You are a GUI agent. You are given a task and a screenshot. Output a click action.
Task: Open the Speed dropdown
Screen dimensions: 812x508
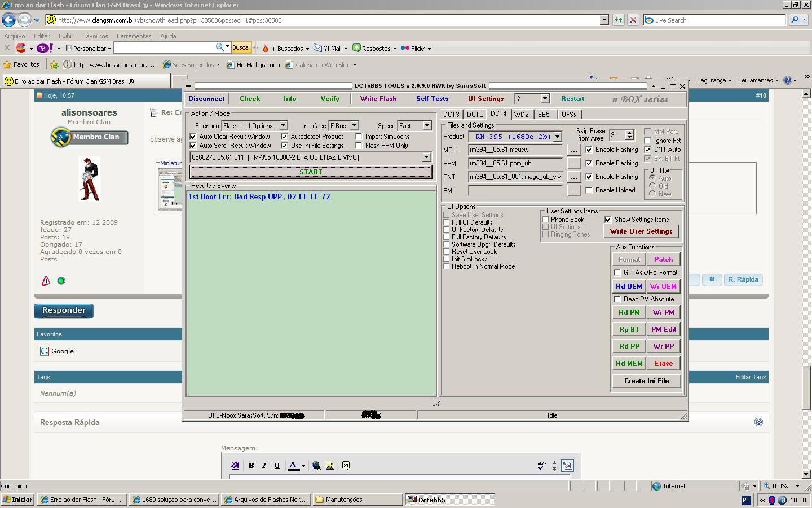(x=427, y=126)
